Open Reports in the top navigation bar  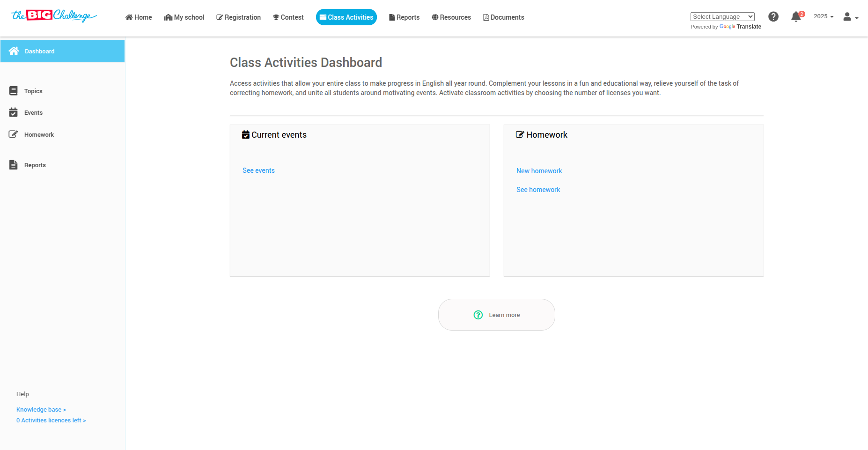point(405,17)
